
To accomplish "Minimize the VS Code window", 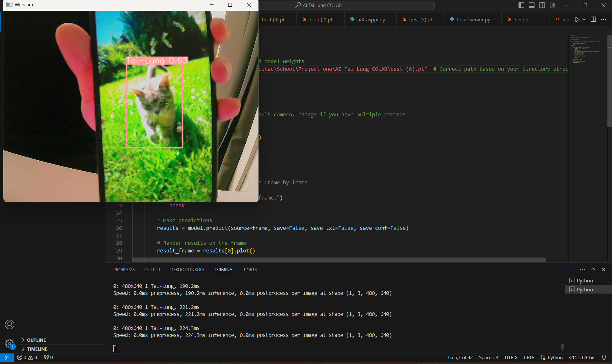I will pos(567,5).
